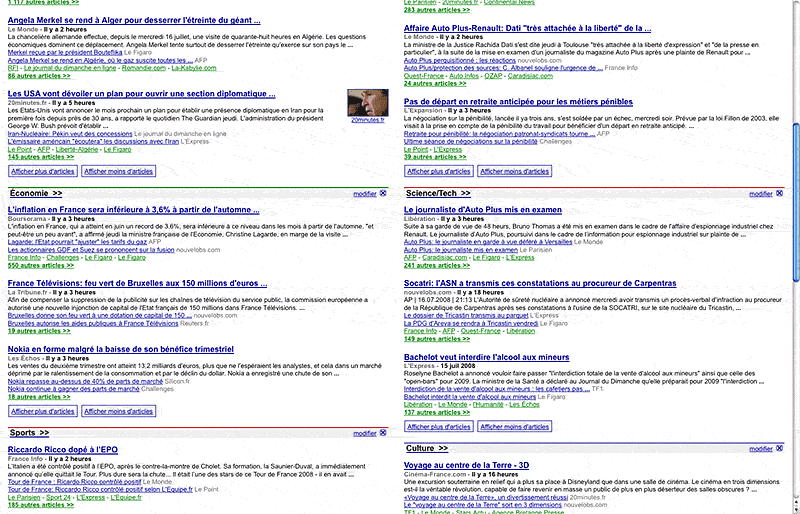Click the 20minutes.fr caption under the photo
Viewport: 800px width, 514px height.
click(x=366, y=120)
